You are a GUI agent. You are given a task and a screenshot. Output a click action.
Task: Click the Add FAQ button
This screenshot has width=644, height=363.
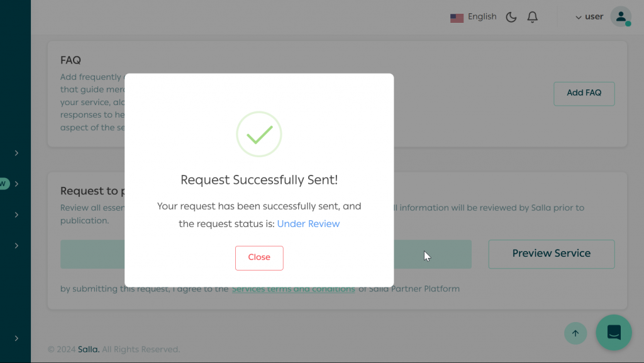584,93
